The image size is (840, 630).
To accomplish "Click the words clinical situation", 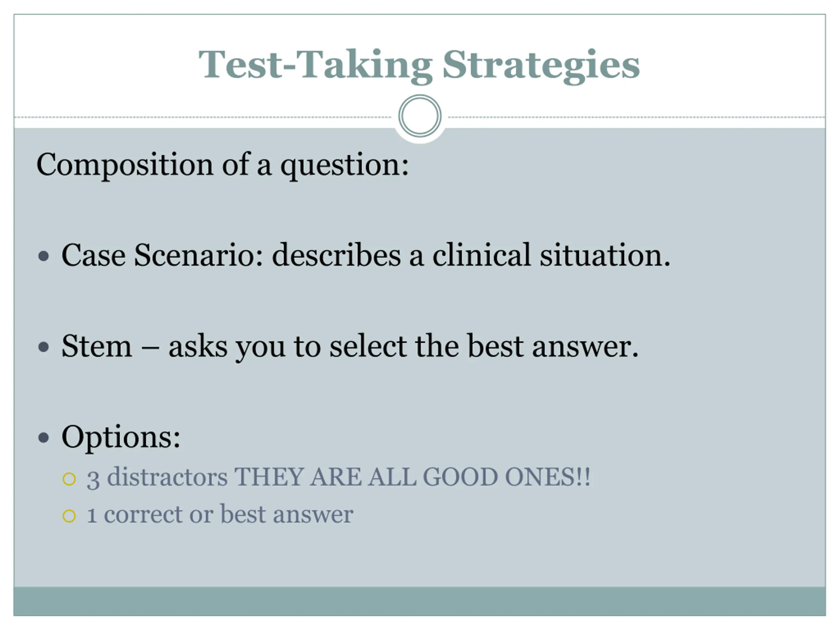I will (551, 255).
